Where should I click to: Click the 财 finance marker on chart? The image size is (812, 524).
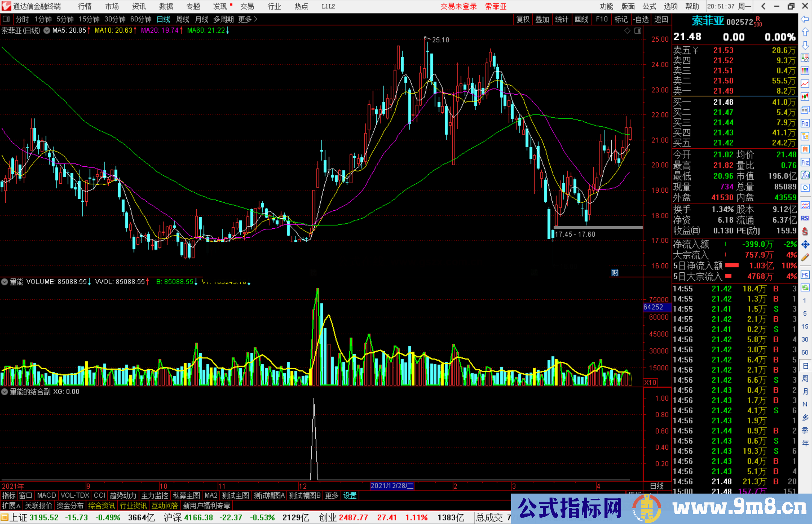(x=615, y=273)
